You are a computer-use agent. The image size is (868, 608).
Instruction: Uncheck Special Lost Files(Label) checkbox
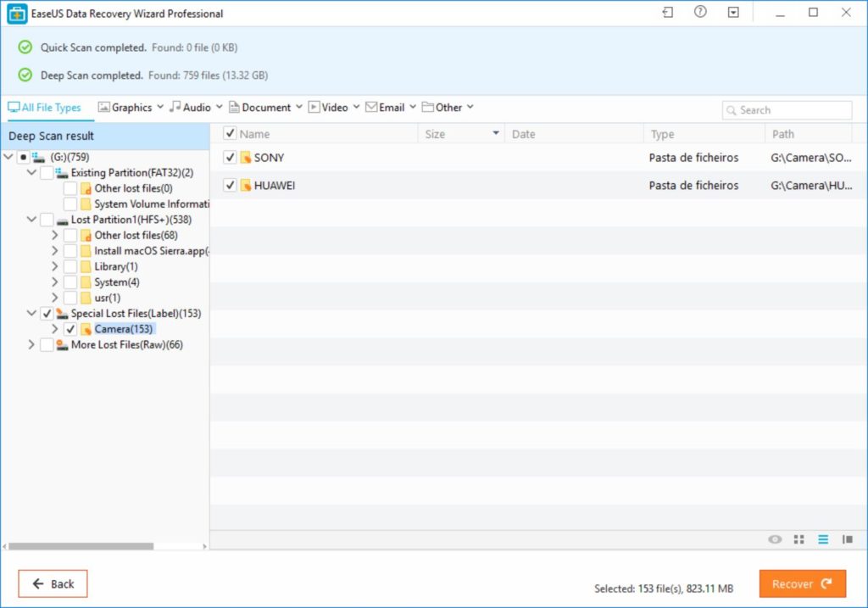[x=47, y=314]
